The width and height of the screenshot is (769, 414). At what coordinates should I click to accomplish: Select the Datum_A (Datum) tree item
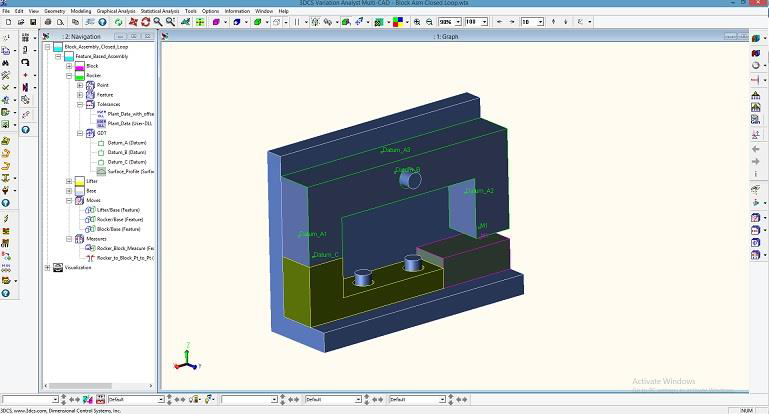click(x=127, y=142)
